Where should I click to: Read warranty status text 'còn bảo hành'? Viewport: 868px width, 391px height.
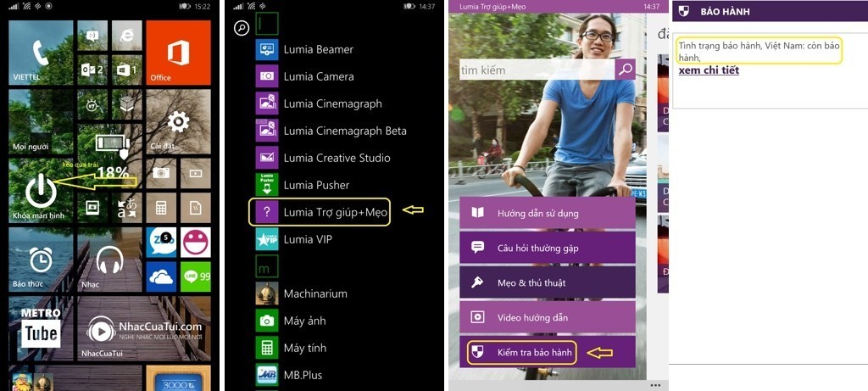[758, 52]
